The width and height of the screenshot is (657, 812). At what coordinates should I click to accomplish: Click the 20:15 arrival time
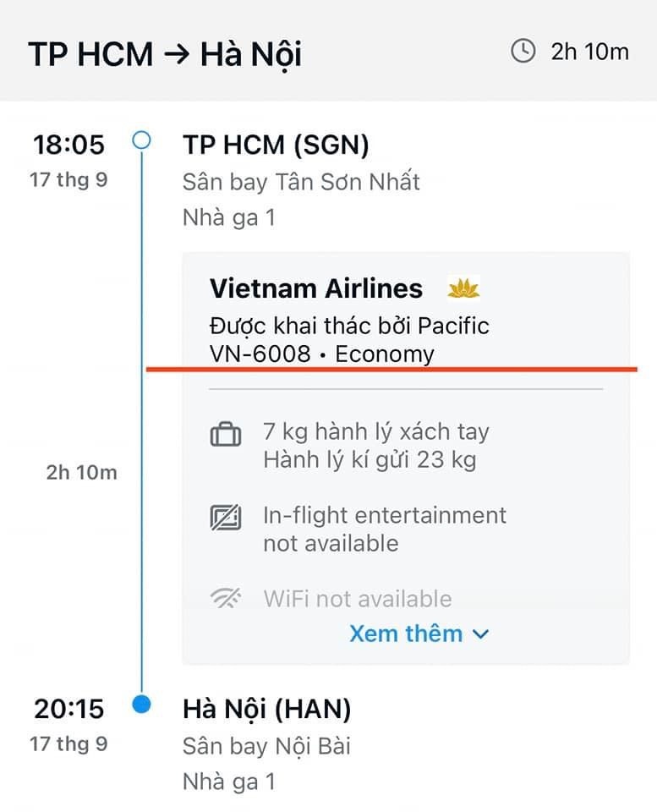(68, 710)
